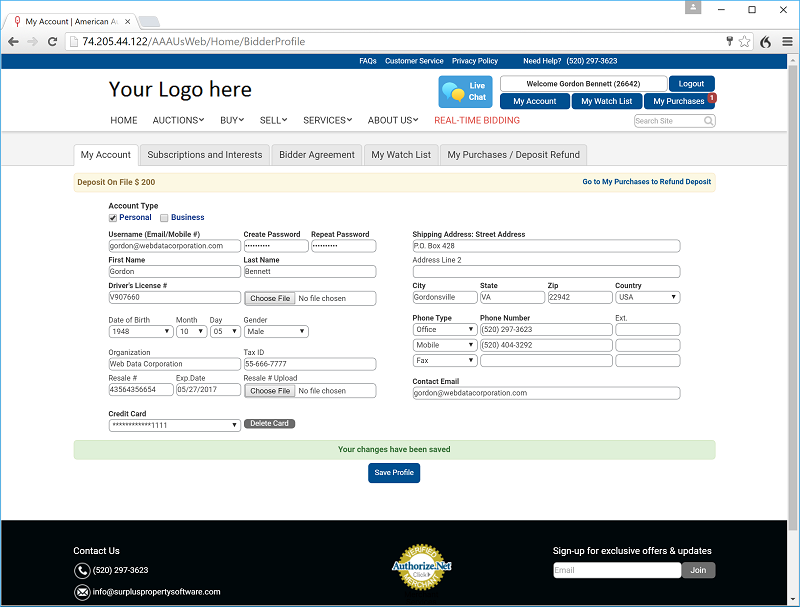Image resolution: width=800 pixels, height=607 pixels.
Task: Open the Customer Service link
Action: click(414, 61)
